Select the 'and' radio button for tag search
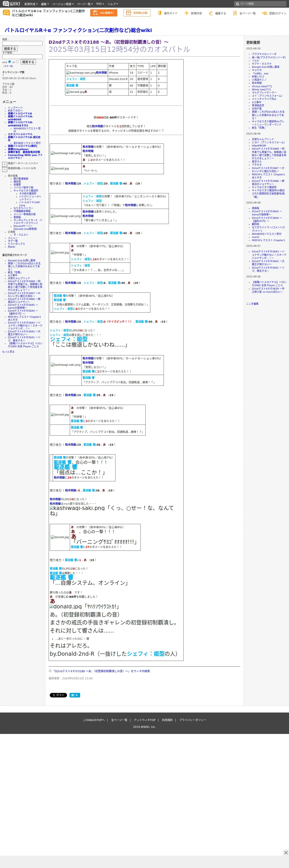 point(9,62)
